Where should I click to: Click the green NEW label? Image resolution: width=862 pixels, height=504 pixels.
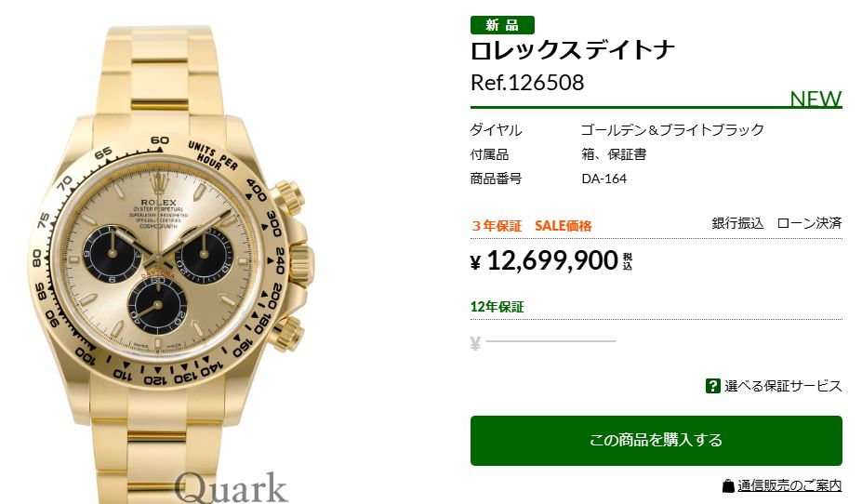[x=816, y=99]
